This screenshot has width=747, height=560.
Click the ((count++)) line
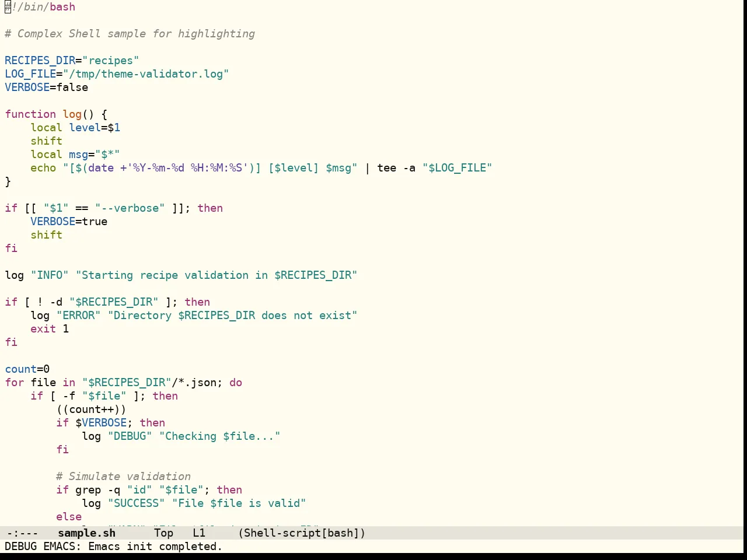[91, 409]
